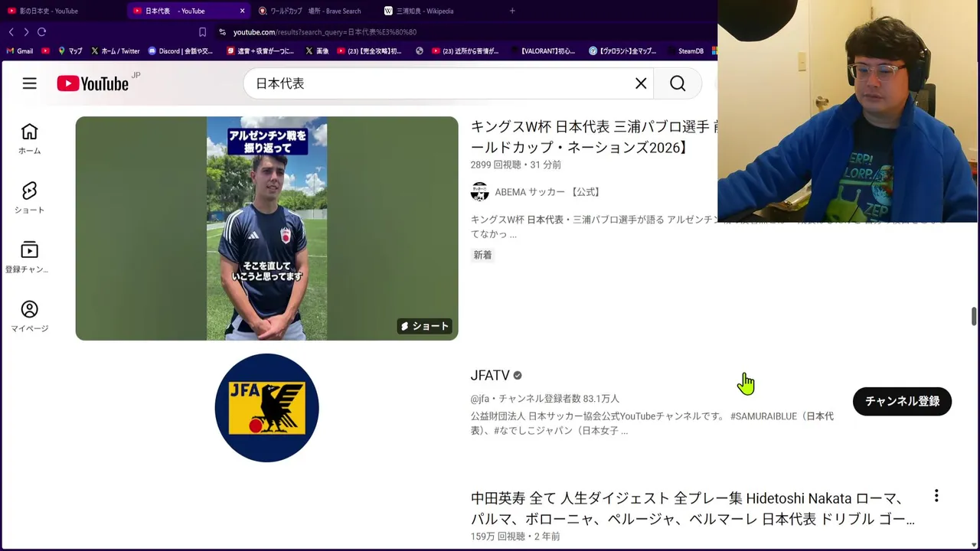This screenshot has width=980, height=551.
Task: Open the 中田英寿 全て 人生ダイジェスト video title
Action: 693,509
